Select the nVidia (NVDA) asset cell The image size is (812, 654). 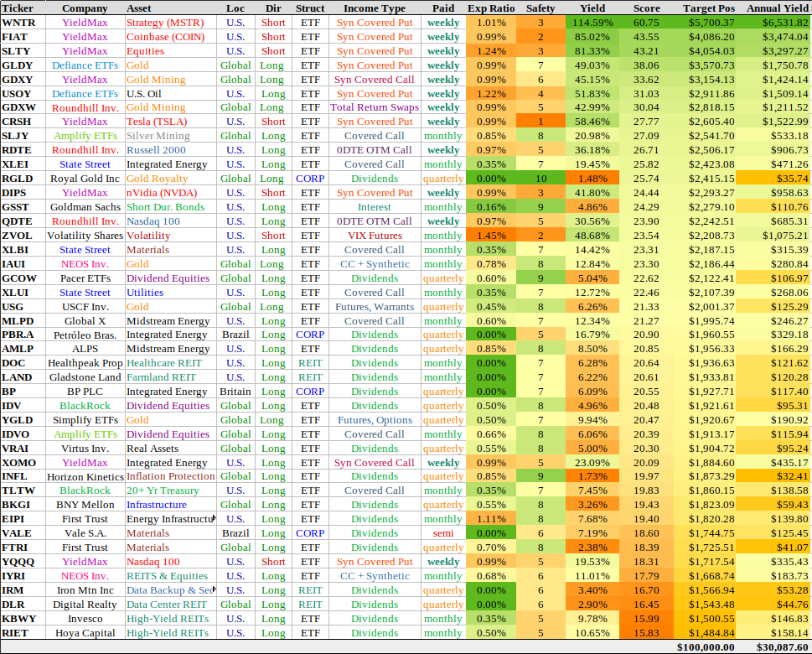tap(170, 193)
